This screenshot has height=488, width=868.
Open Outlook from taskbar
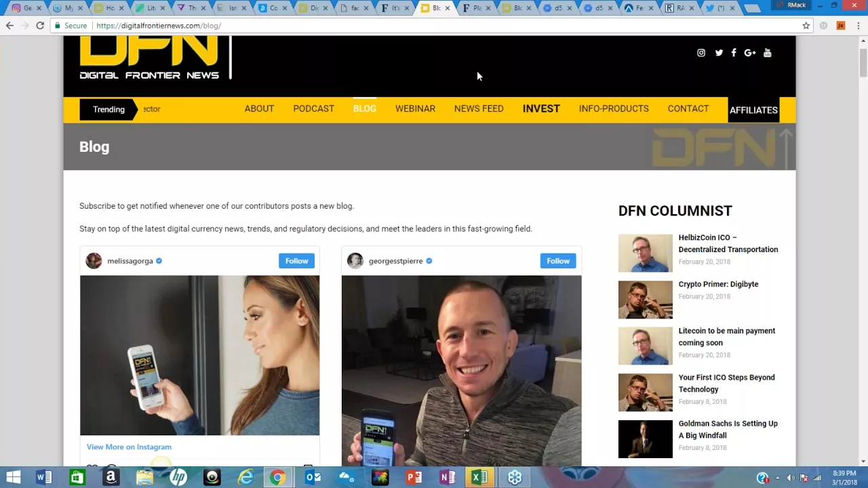coord(313,477)
